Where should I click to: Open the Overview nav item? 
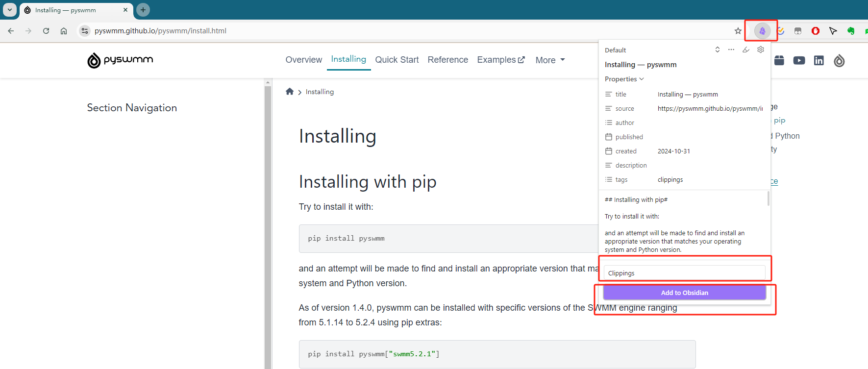coord(304,60)
